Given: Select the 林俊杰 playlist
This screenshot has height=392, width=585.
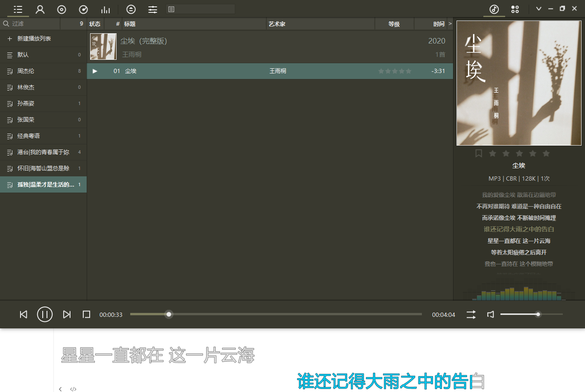Looking at the screenshot, I should 43,87.
